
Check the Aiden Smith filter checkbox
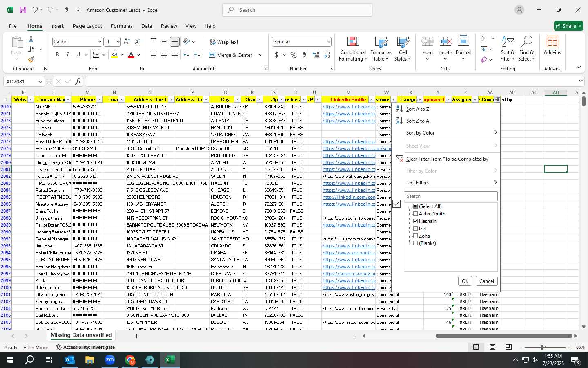coord(416,214)
